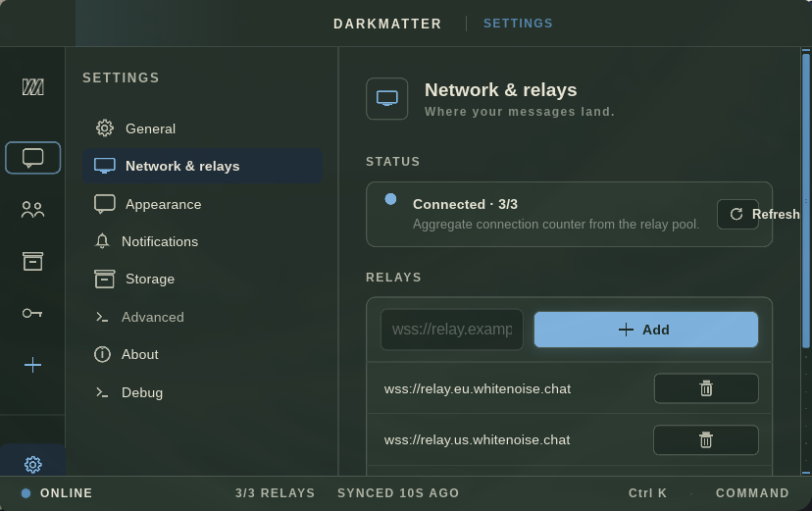This screenshot has width=812, height=511.
Task: Click the Darkmatter logo icon
Action: click(x=32, y=86)
